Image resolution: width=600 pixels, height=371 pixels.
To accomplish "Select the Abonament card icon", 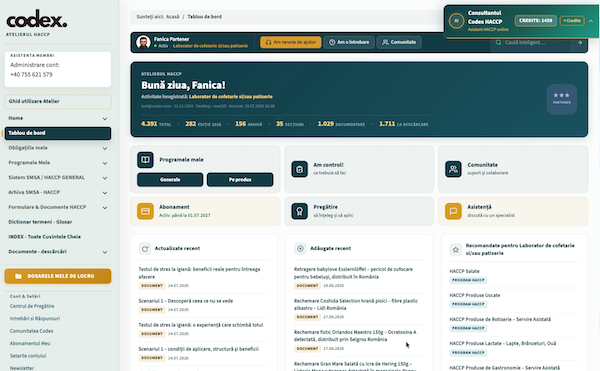I will 145,211.
